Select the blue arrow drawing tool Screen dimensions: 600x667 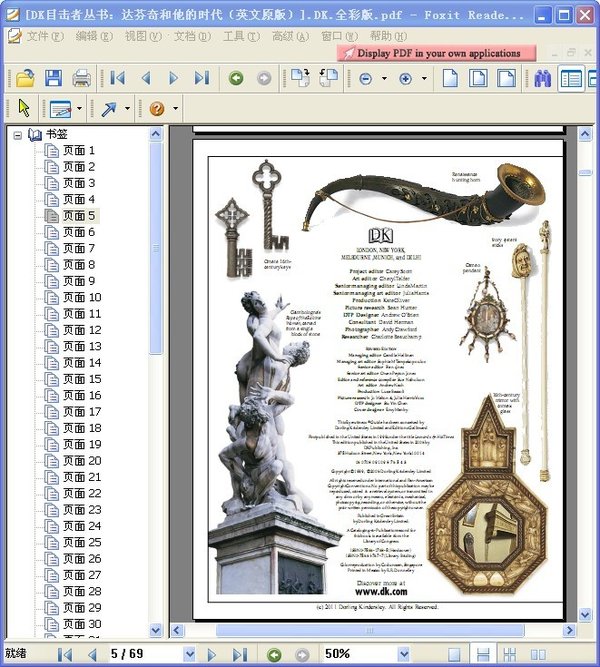109,108
